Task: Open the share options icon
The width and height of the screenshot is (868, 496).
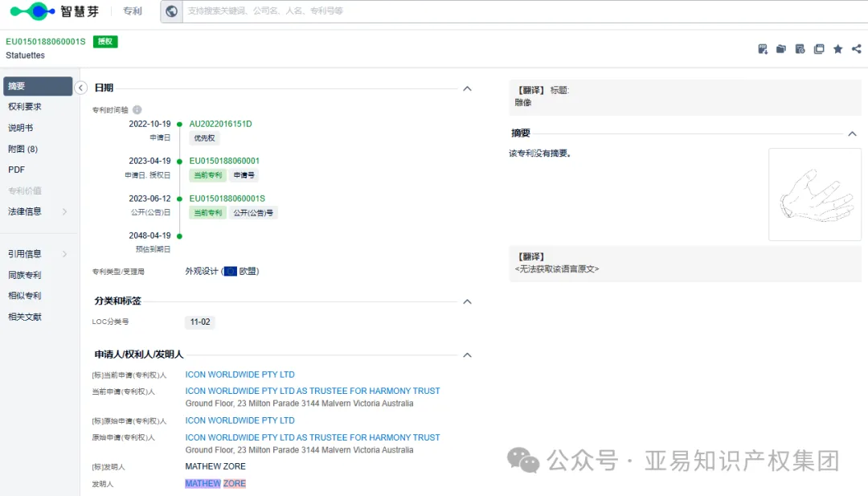Action: pyautogui.click(x=856, y=48)
